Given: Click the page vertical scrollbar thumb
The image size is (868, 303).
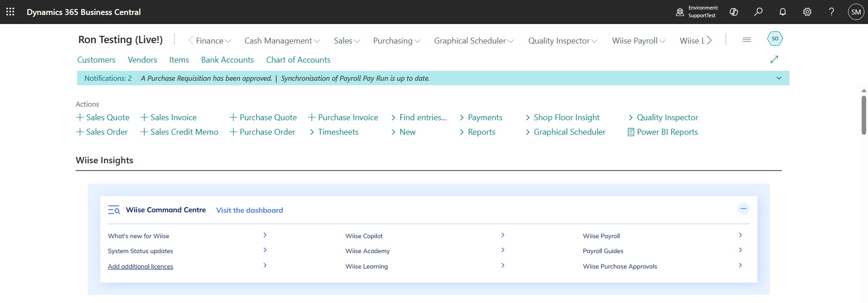Looking at the screenshot, I should coord(864,115).
